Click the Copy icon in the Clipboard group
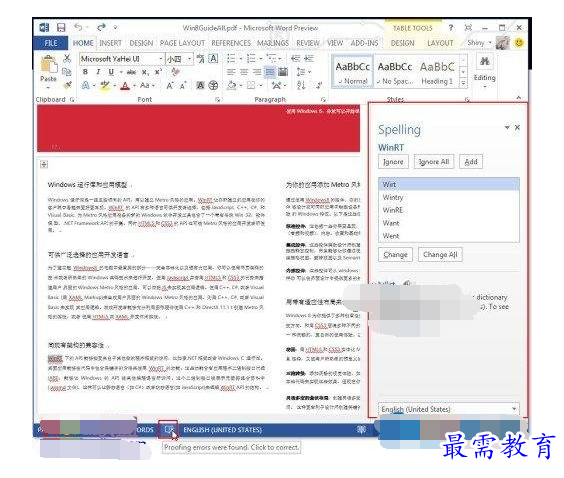 pos(67,72)
